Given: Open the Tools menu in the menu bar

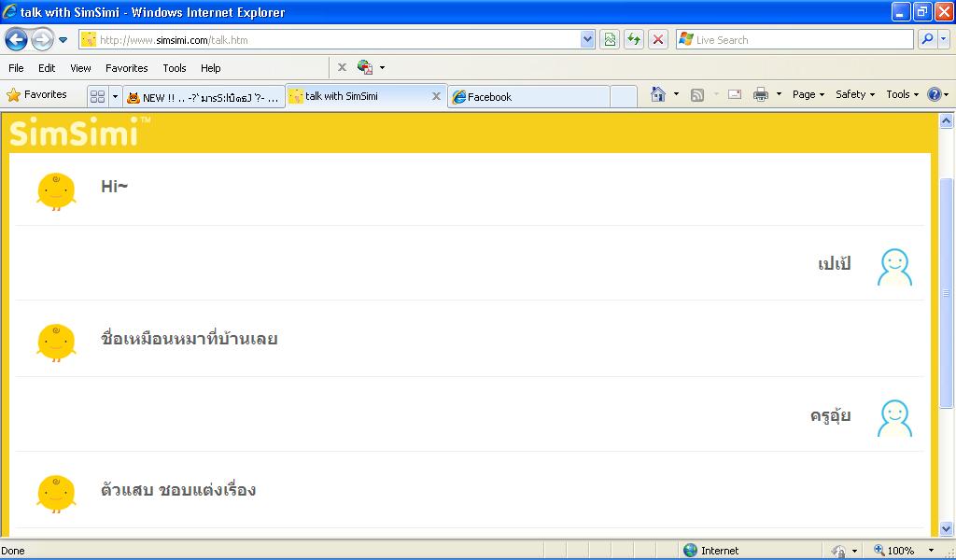Looking at the screenshot, I should tap(175, 68).
